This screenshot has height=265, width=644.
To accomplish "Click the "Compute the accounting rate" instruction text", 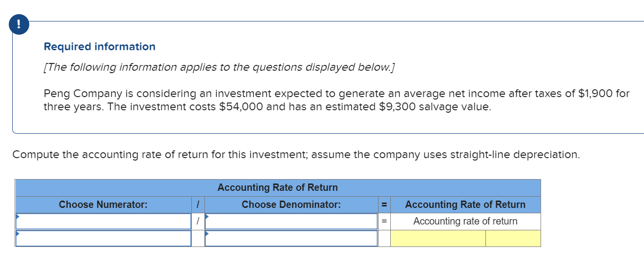I will click(296, 155).
